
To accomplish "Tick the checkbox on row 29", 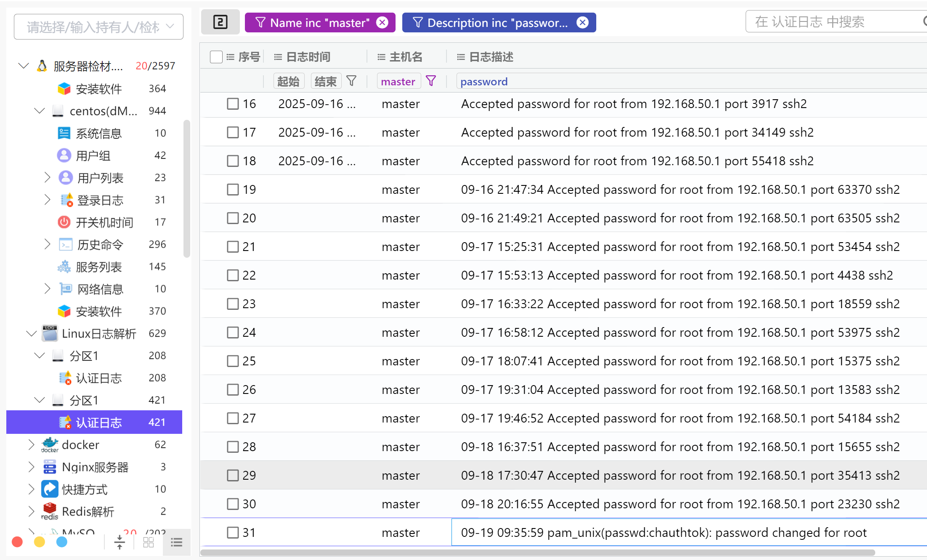I will 233,475.
